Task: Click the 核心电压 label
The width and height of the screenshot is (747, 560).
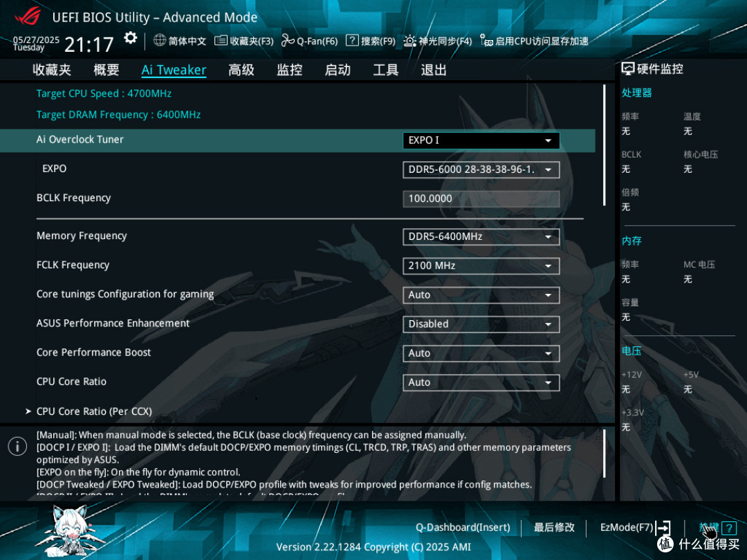Action: pyautogui.click(x=701, y=155)
